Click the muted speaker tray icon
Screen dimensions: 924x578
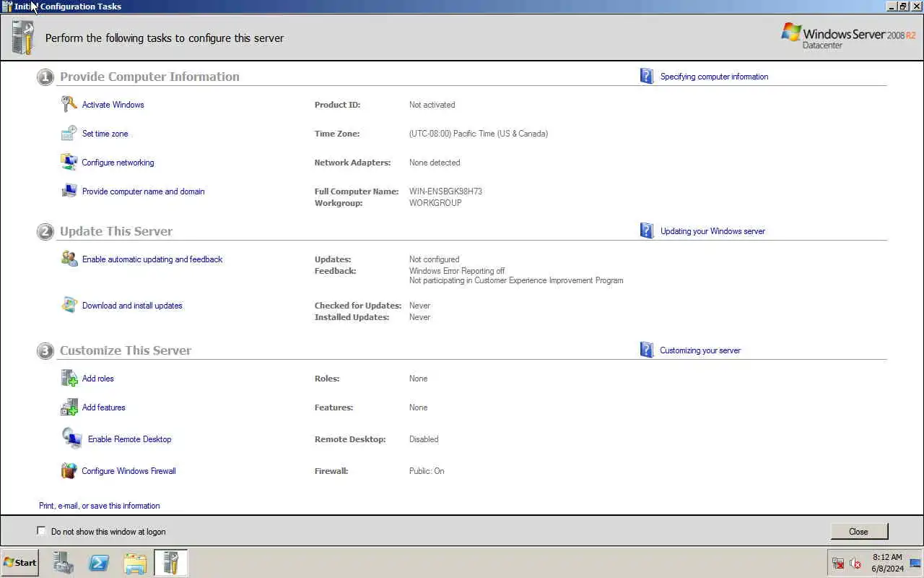855,563
